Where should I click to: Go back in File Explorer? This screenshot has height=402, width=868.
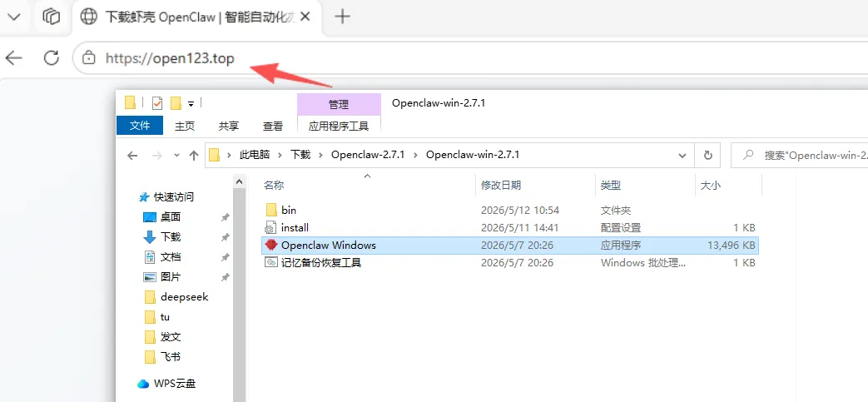coord(132,156)
